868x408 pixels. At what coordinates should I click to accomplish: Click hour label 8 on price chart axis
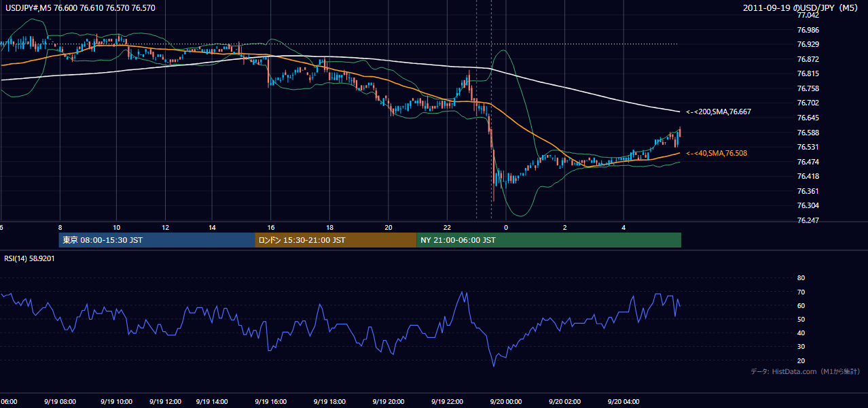pyautogui.click(x=60, y=227)
